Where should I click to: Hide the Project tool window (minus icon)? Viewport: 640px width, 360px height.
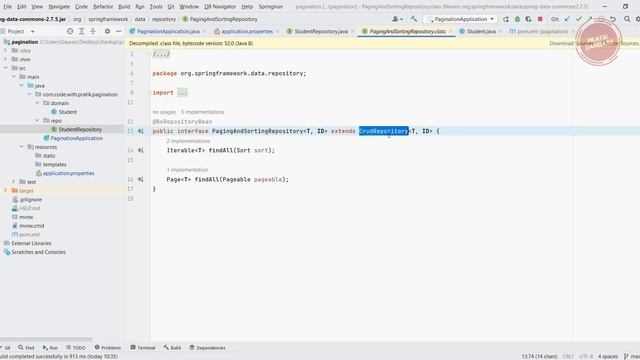[118, 31]
